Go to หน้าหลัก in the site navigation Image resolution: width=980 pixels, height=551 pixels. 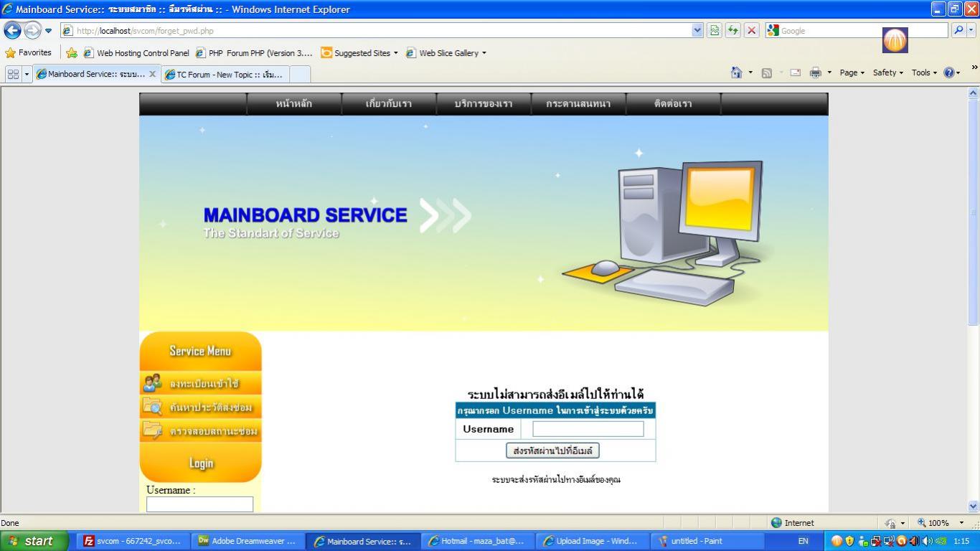pos(294,104)
